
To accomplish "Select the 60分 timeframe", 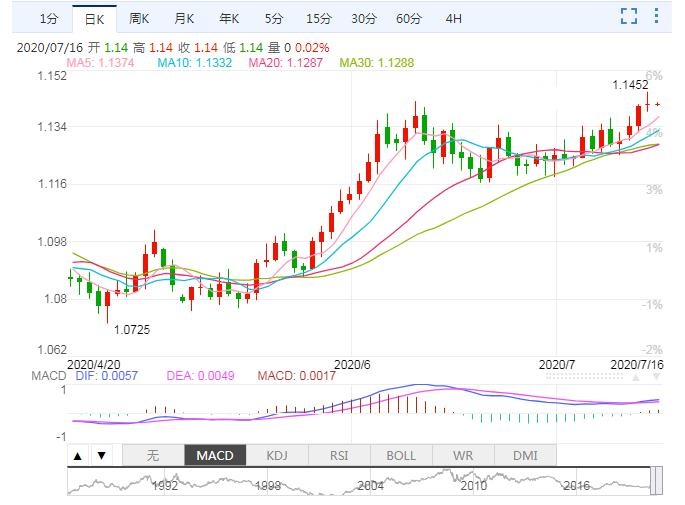I will click(x=408, y=19).
